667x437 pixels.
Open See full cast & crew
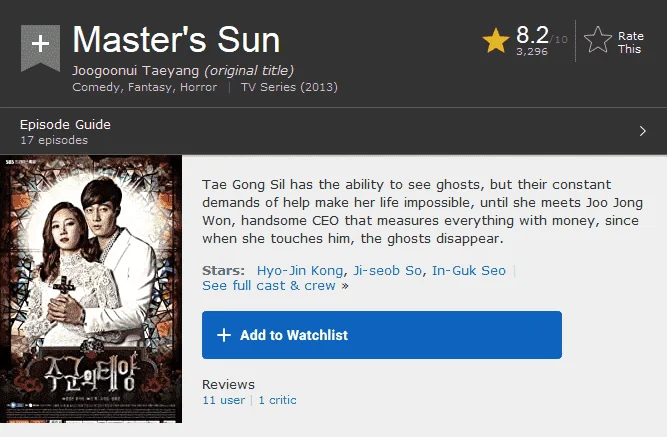[x=275, y=286]
